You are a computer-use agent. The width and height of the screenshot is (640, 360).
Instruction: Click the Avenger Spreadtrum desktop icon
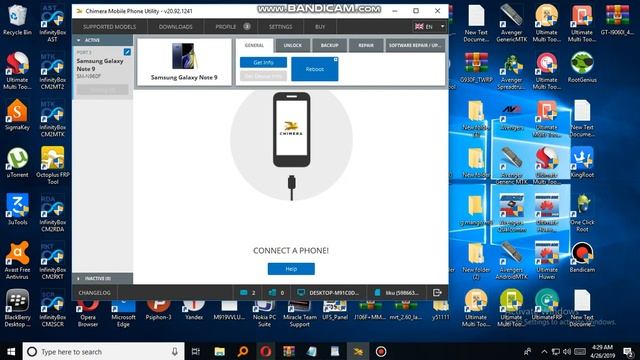(511, 71)
